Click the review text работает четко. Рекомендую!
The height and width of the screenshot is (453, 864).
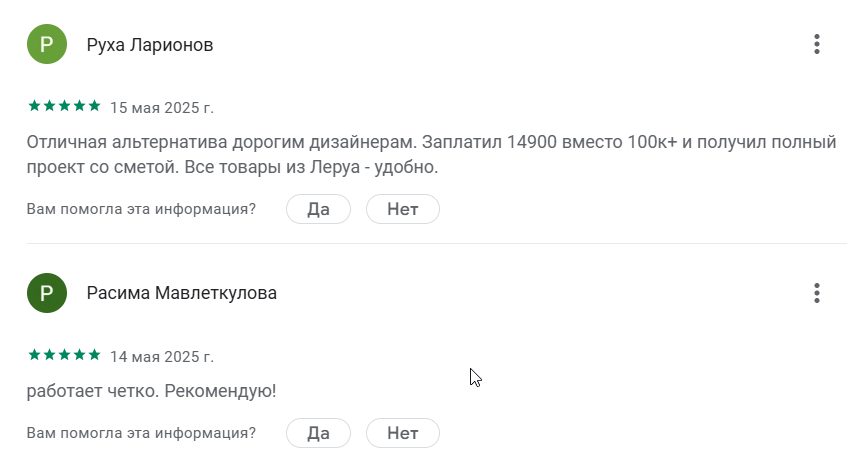tap(151, 390)
